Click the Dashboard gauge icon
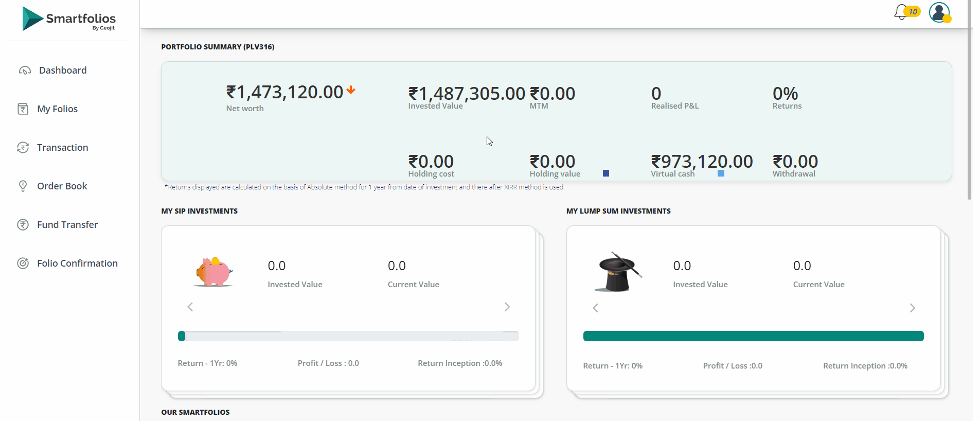 [25, 71]
